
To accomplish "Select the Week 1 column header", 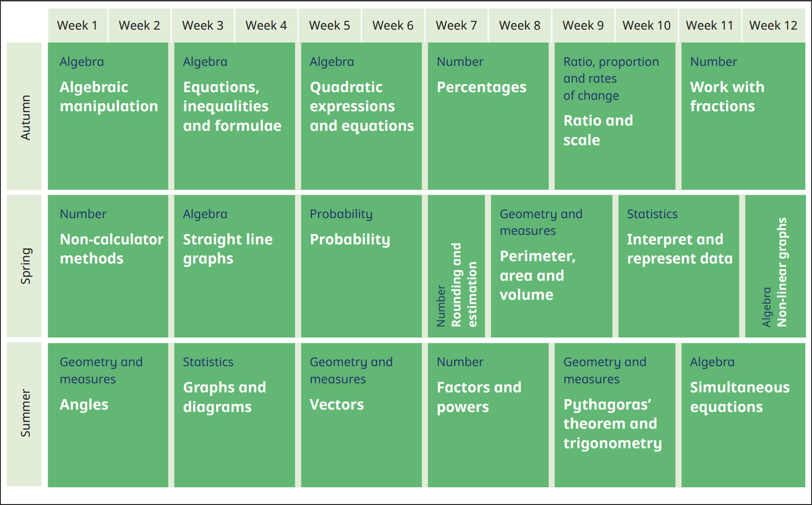I will click(77, 25).
